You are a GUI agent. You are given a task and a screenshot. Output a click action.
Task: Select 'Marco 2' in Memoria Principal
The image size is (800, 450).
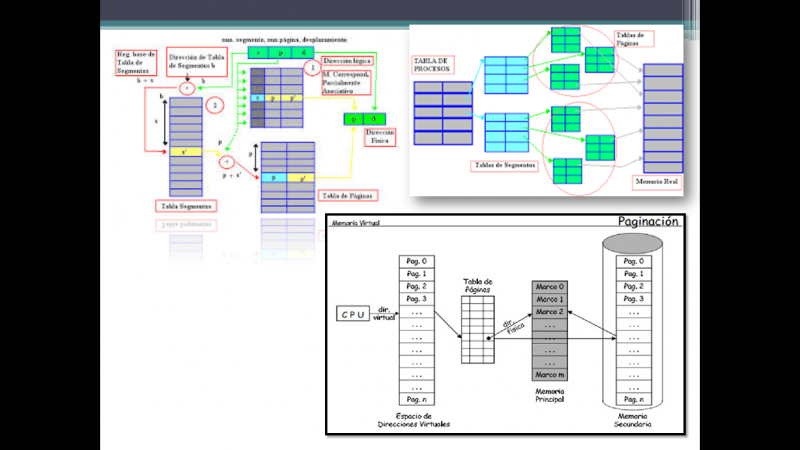tap(550, 312)
